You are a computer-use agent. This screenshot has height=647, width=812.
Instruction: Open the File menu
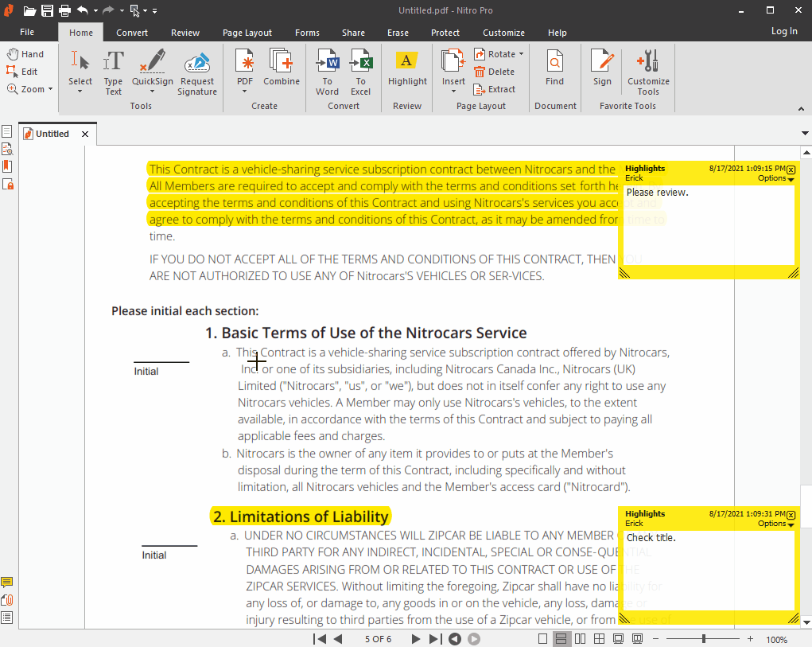point(27,32)
